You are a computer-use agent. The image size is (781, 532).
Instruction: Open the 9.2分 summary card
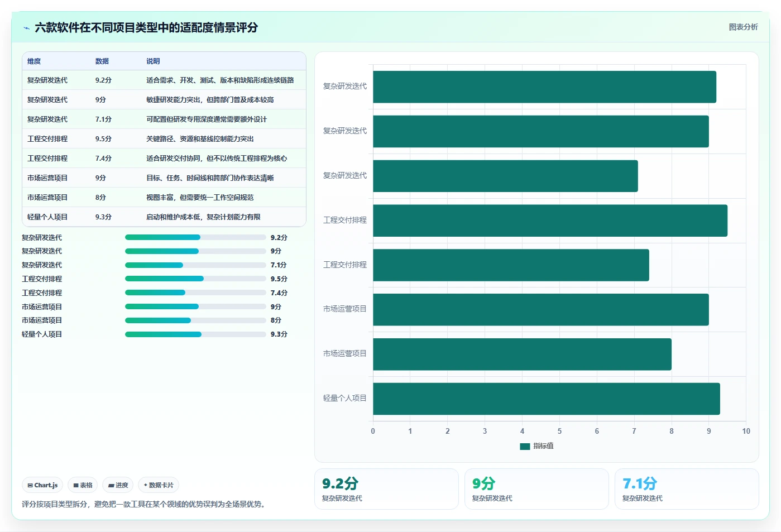click(x=386, y=489)
